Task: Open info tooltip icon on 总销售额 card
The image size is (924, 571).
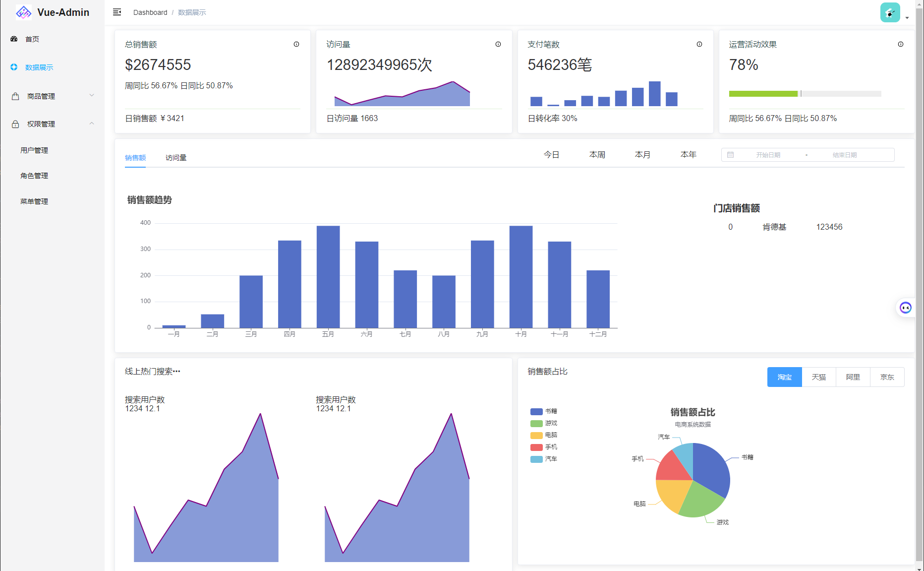Action: point(296,44)
